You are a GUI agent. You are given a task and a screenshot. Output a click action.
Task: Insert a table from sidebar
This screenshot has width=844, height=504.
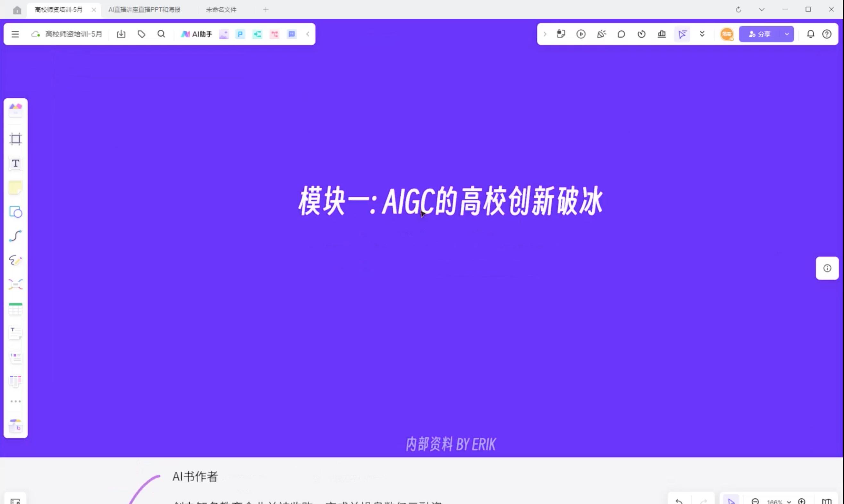(x=15, y=309)
